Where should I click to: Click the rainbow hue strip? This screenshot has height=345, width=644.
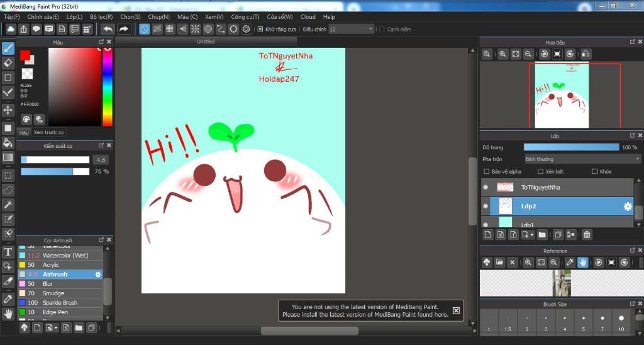pos(107,87)
